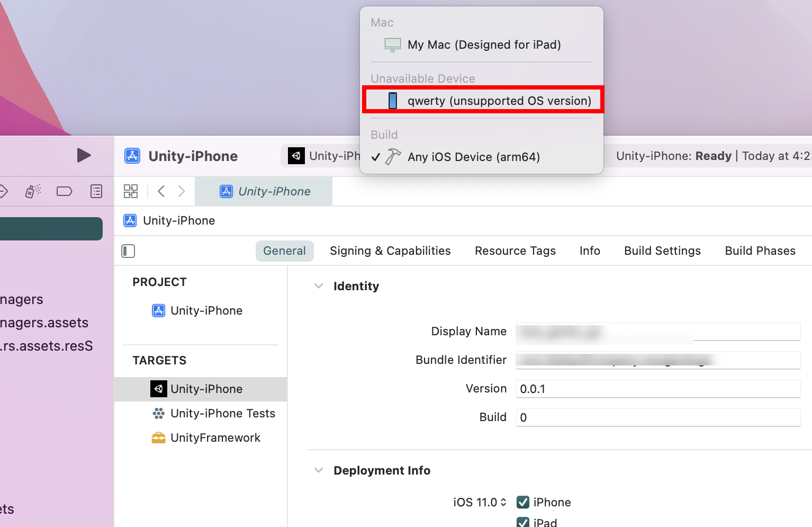Click the Unity-iPhone project icon in toolbar

click(132, 156)
